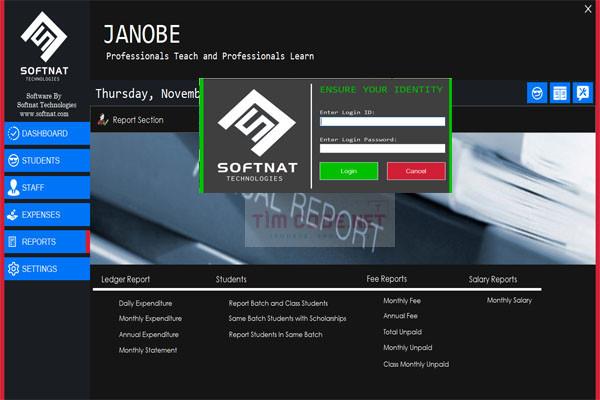Open the Students section in sidebar
This screenshot has width=600, height=400.
pyautogui.click(x=47, y=160)
